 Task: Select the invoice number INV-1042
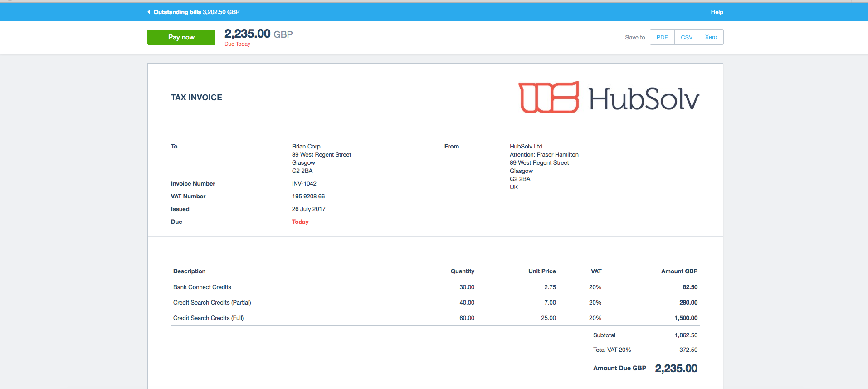click(x=304, y=184)
